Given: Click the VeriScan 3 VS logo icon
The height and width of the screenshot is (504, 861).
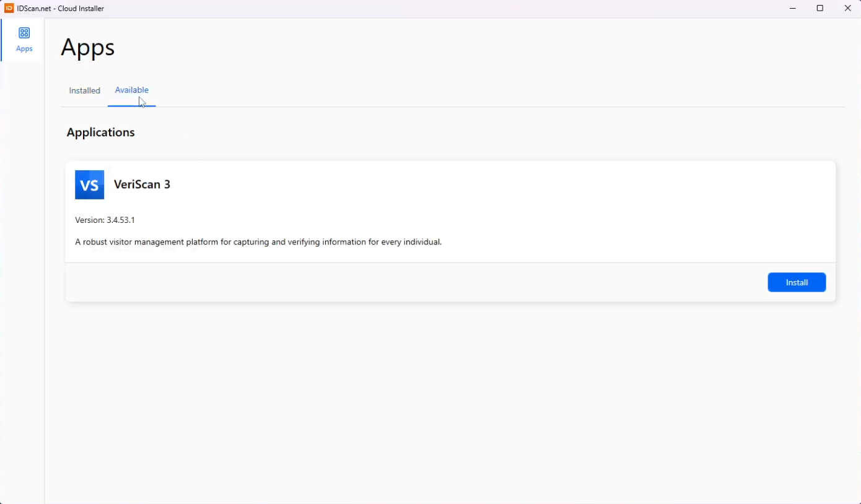Looking at the screenshot, I should pos(90,185).
